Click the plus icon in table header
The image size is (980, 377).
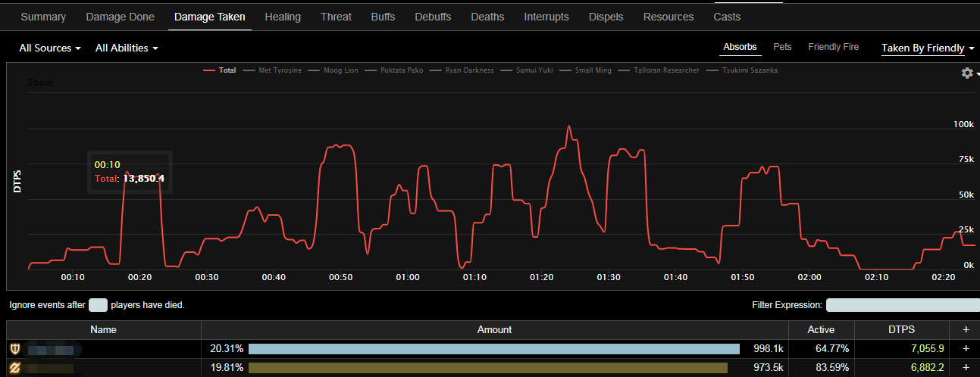(965, 330)
